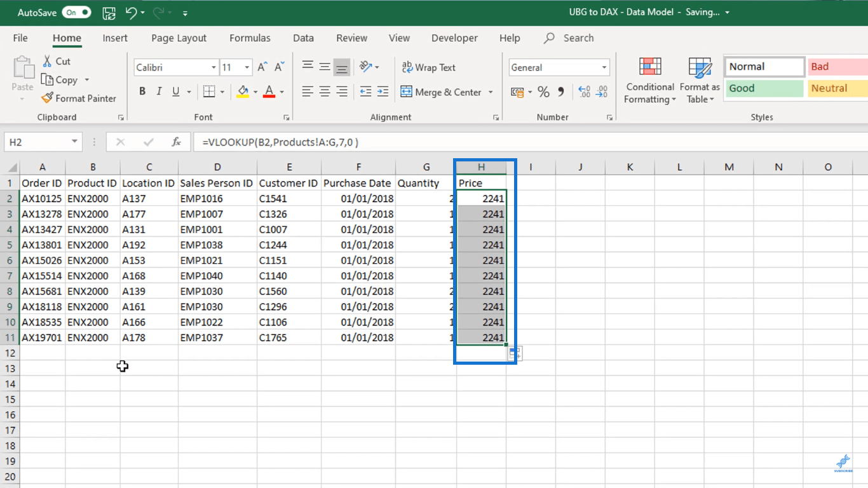The height and width of the screenshot is (488, 868).
Task: Open the General number format dropdown
Action: pos(604,67)
